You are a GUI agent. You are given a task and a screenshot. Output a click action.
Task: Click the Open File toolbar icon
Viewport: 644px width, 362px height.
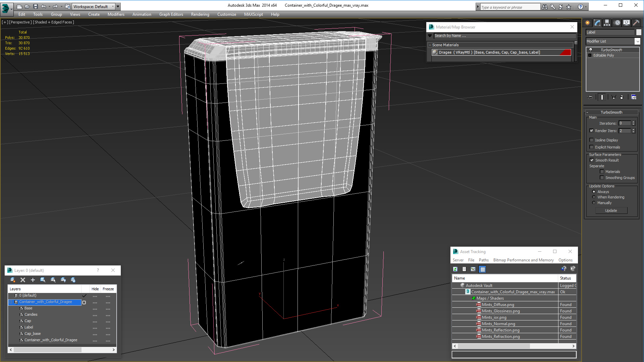pos(28,6)
